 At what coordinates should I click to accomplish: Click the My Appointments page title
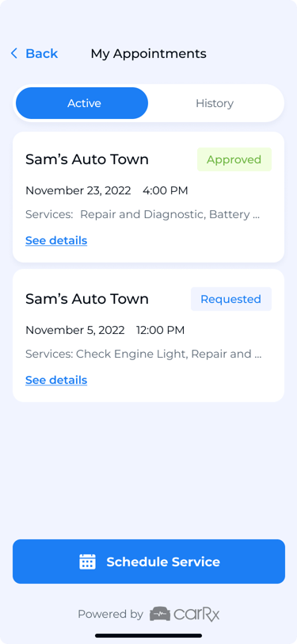coord(149,54)
